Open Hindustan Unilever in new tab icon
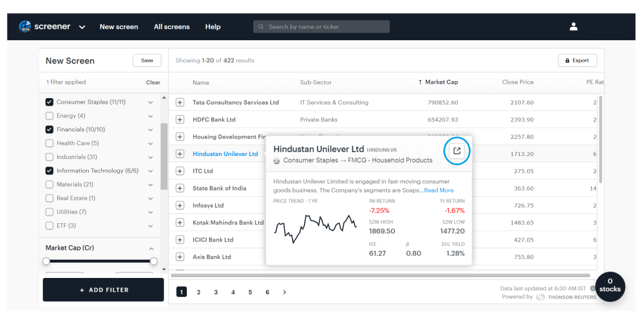Screen dimensions: 644x327 [x=457, y=151]
